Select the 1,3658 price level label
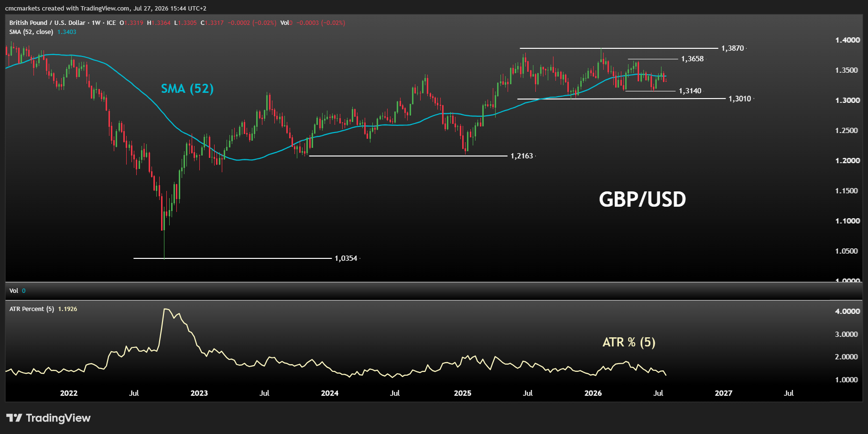Screen dimensions: 868x434 pyautogui.click(x=692, y=59)
